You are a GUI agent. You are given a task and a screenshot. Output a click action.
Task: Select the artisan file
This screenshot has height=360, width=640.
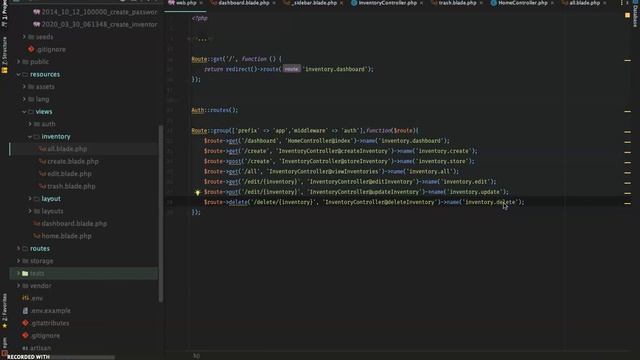(37, 348)
